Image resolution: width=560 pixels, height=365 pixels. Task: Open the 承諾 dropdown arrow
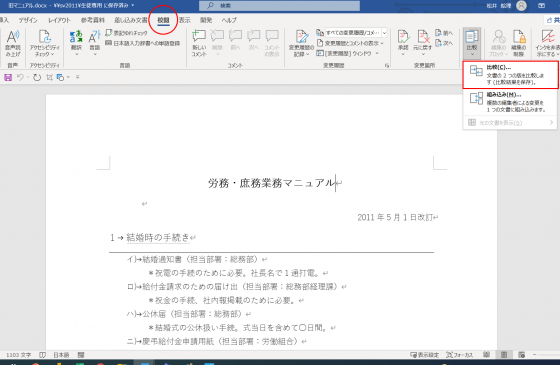(403, 54)
